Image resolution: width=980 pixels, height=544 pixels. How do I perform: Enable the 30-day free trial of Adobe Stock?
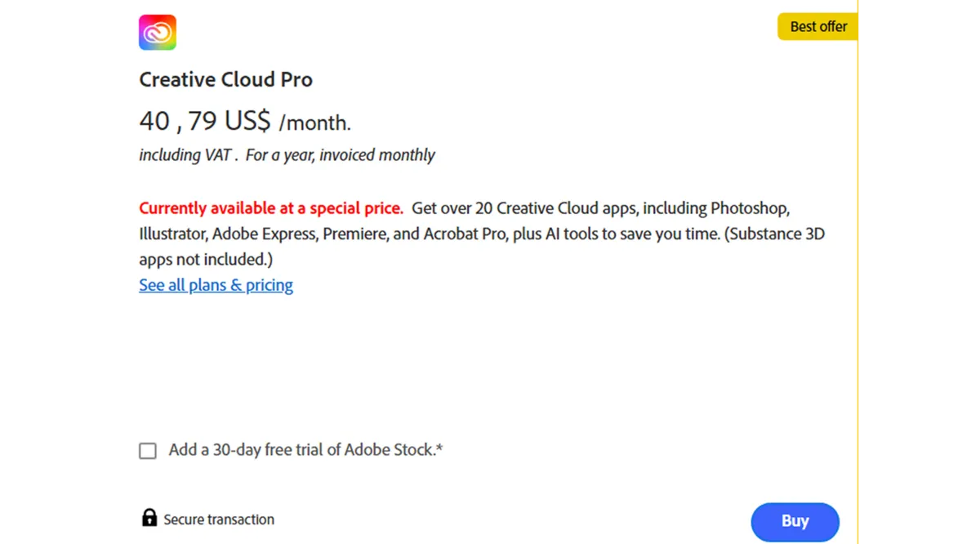(x=148, y=450)
